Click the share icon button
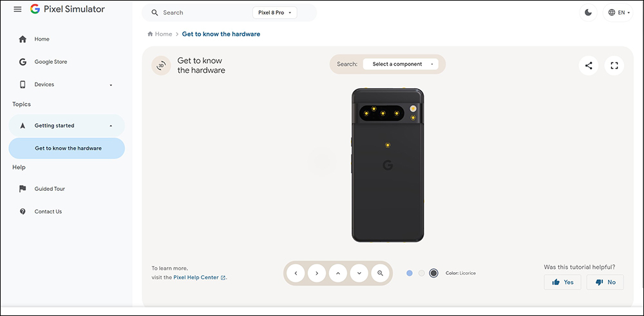The image size is (644, 316). point(589,65)
